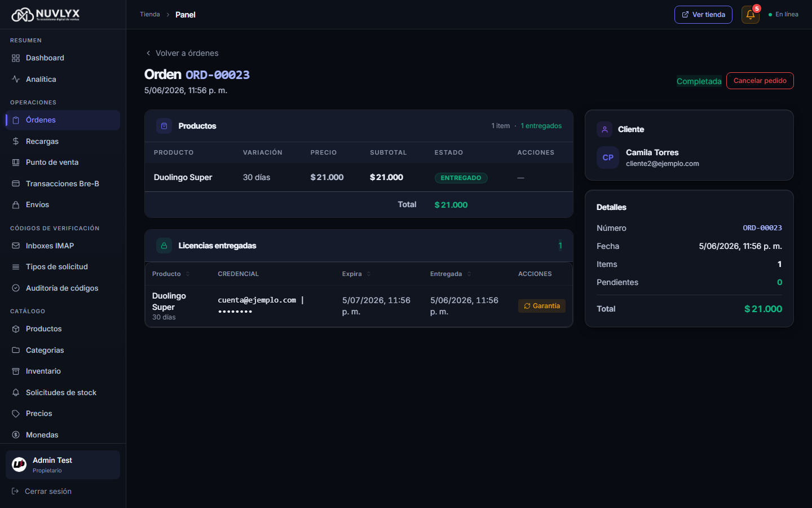Screen dimensions: 812x508
Task: Click the ENTREGADO status badge
Action: (x=461, y=178)
